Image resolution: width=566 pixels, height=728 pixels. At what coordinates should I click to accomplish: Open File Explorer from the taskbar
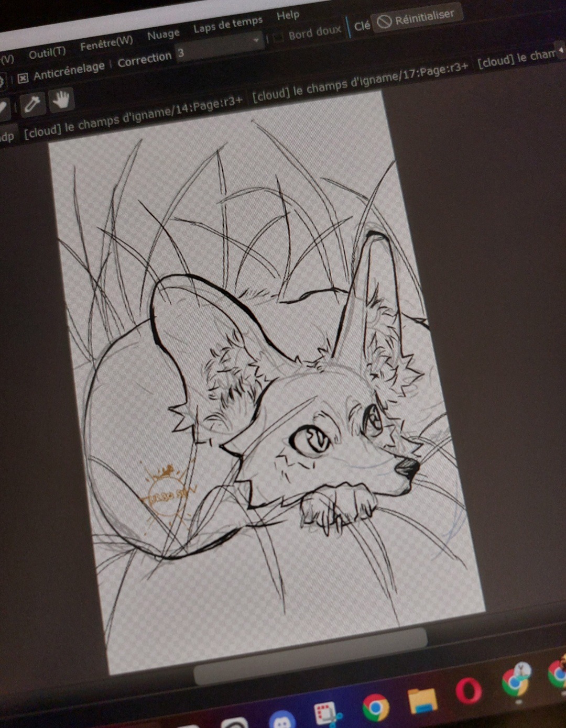pos(422,700)
